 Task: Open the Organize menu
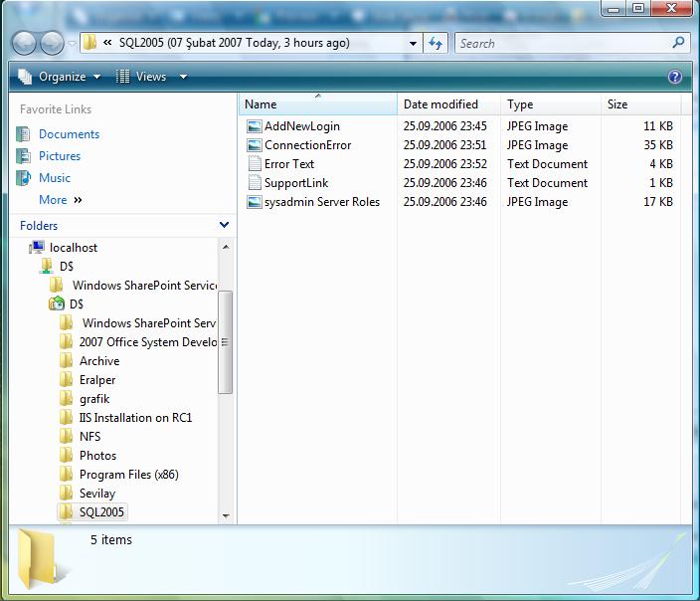click(59, 77)
